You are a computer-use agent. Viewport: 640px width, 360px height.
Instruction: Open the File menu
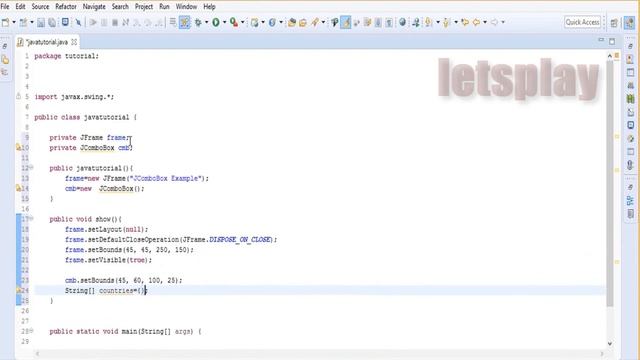[x=5, y=7]
